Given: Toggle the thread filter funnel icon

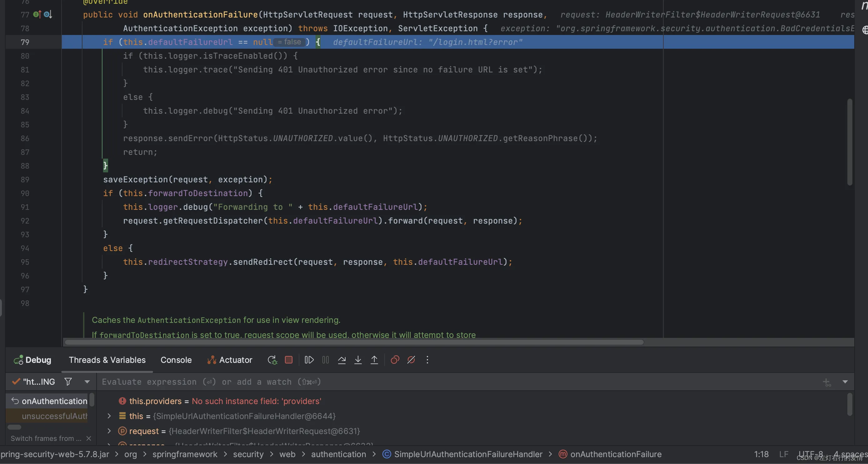Looking at the screenshot, I should [68, 382].
